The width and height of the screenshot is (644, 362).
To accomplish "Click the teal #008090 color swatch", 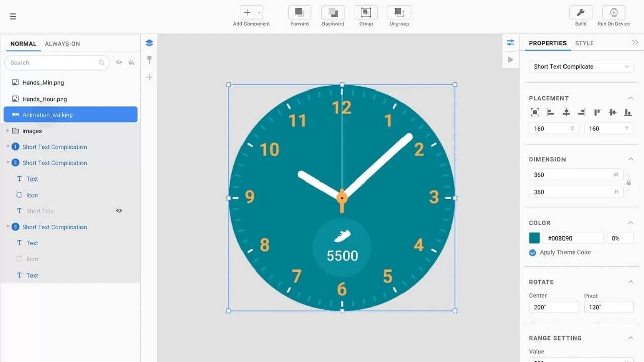I will click(534, 237).
